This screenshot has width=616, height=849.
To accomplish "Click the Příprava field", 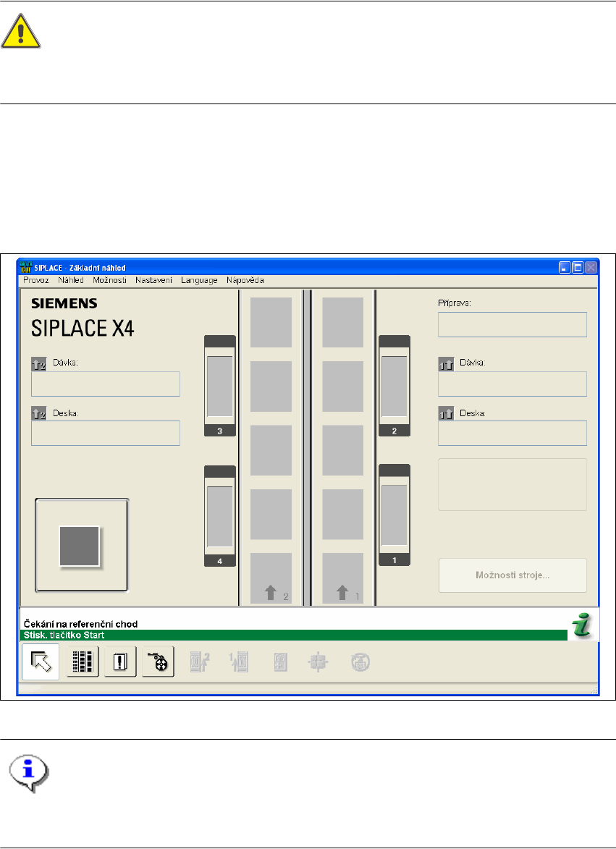I will (x=512, y=324).
